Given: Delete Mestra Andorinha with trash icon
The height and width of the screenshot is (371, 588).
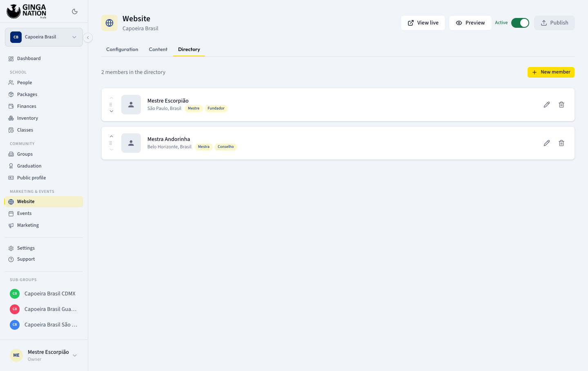Looking at the screenshot, I should 561,143.
